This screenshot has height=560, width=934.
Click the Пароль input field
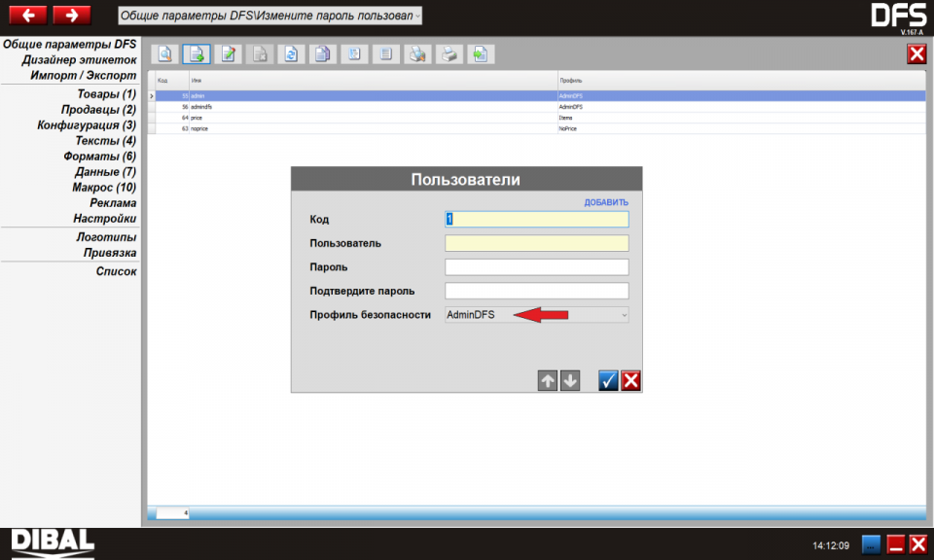coord(536,267)
